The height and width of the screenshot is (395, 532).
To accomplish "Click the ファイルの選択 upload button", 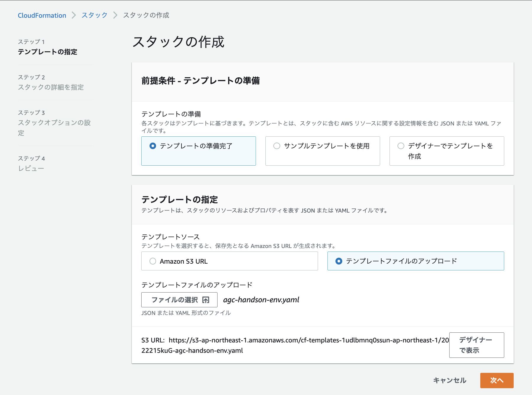I will click(x=179, y=300).
